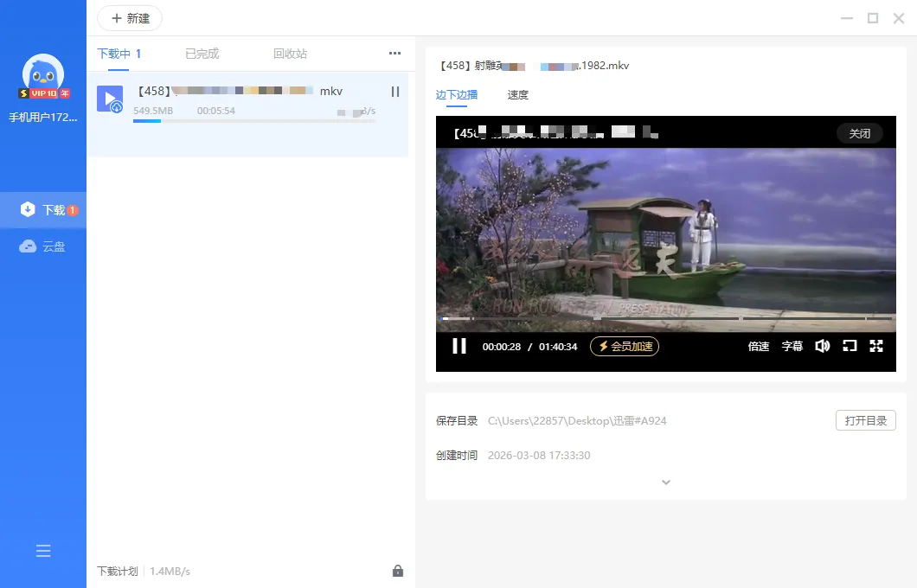The image size is (917, 588).
Task: Click the video seek bar
Action: (x=666, y=318)
